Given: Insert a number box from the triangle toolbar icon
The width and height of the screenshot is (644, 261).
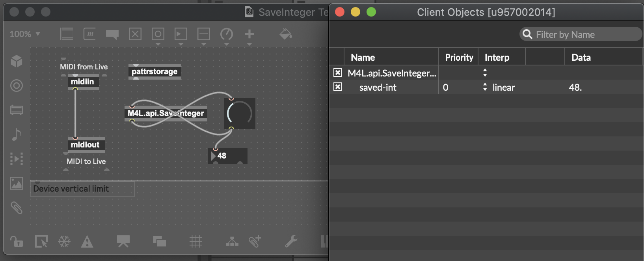Looking at the screenshot, I should [x=181, y=34].
